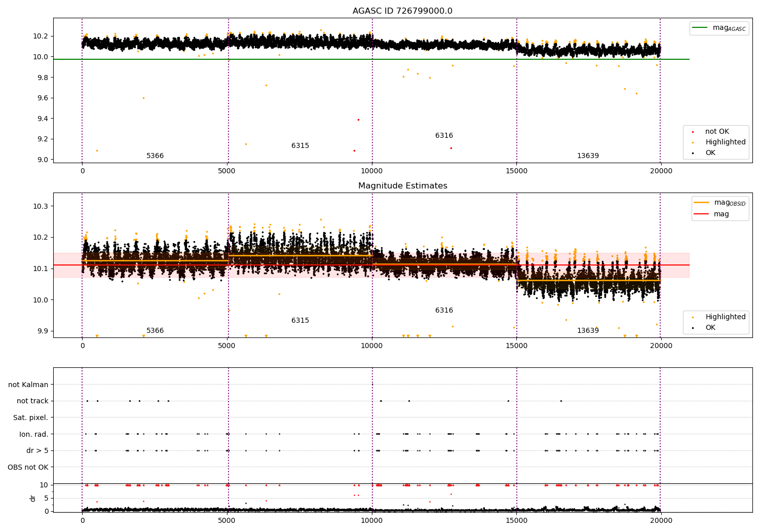Click the "Magnitude Estimates" plot title
Image resolution: width=760 pixels, height=532 pixels.
(402, 186)
